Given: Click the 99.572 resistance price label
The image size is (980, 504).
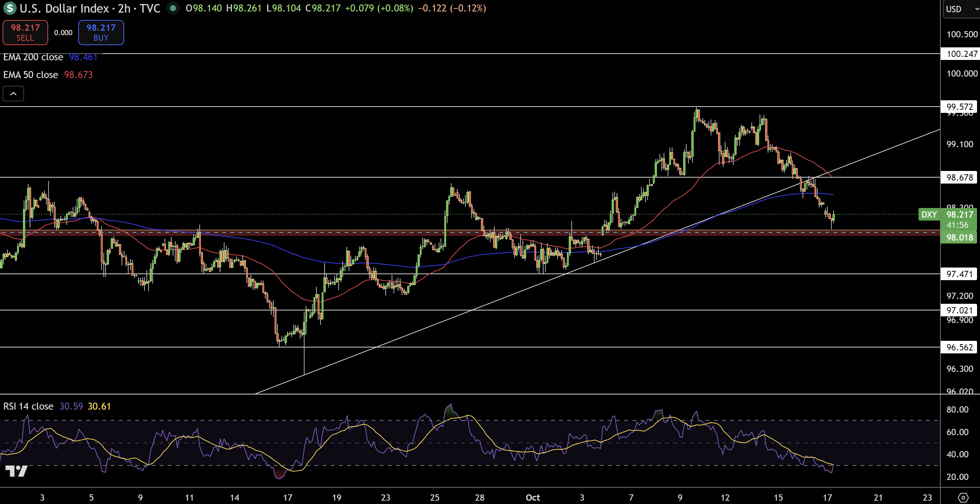Looking at the screenshot, I should pyautogui.click(x=959, y=107).
